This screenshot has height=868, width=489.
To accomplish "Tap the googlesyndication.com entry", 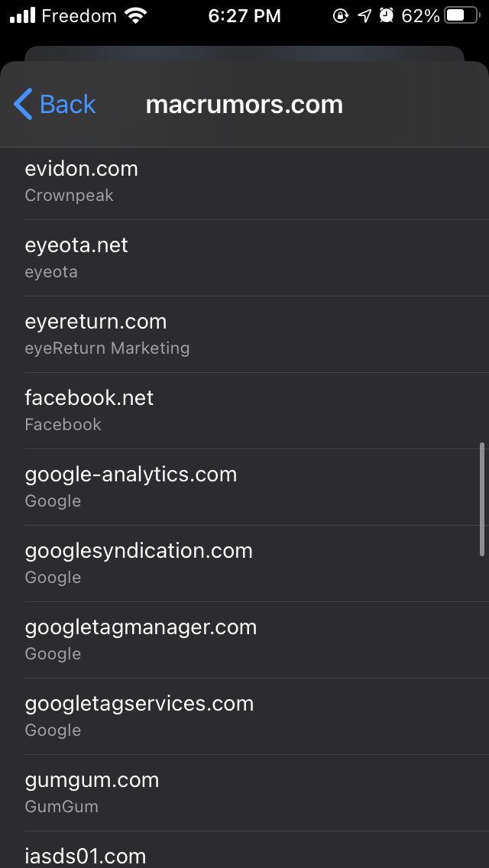I will click(x=244, y=563).
